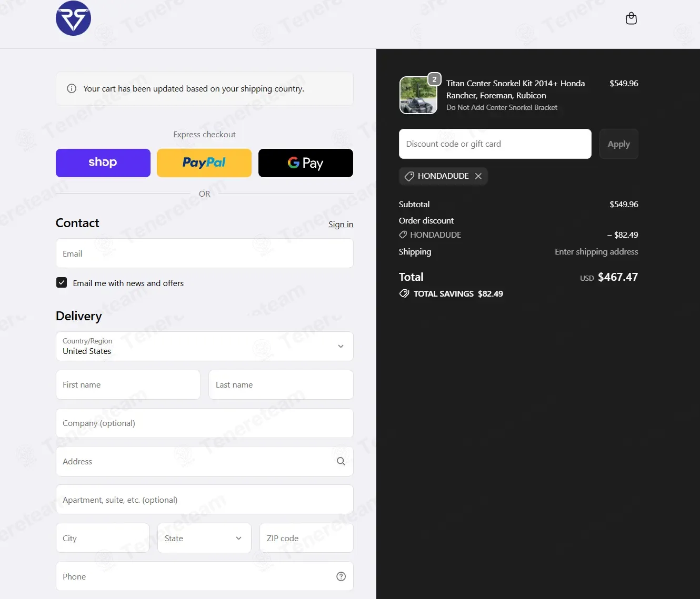This screenshot has width=700, height=599.
Task: Follow the Sign in link
Action: [341, 225]
